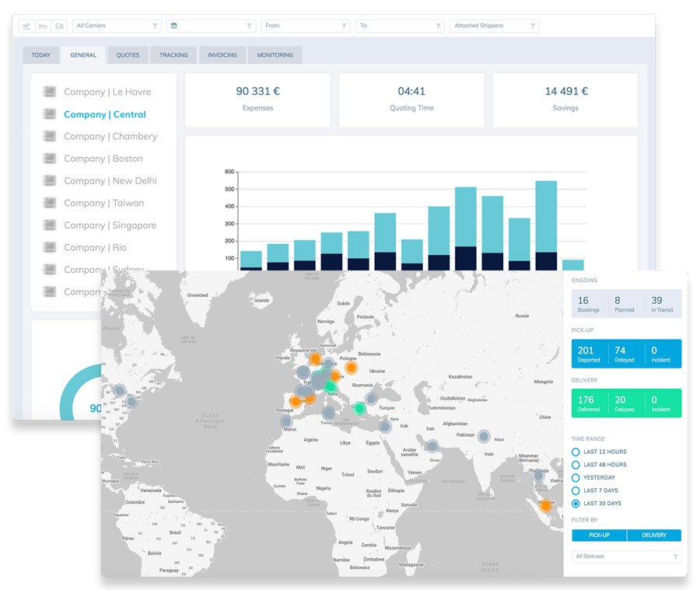
Task: Switch to the Tracking tab
Action: [x=173, y=55]
